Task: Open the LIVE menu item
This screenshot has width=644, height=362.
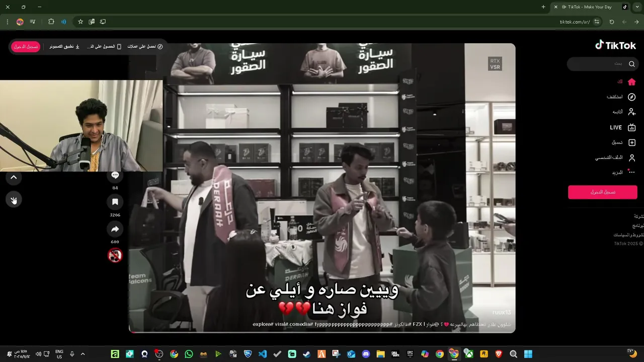Action: coord(623,128)
